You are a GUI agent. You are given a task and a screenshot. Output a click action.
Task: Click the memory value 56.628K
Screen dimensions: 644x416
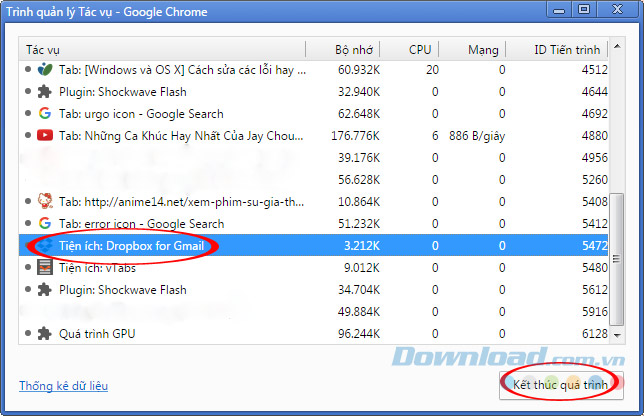point(359,180)
